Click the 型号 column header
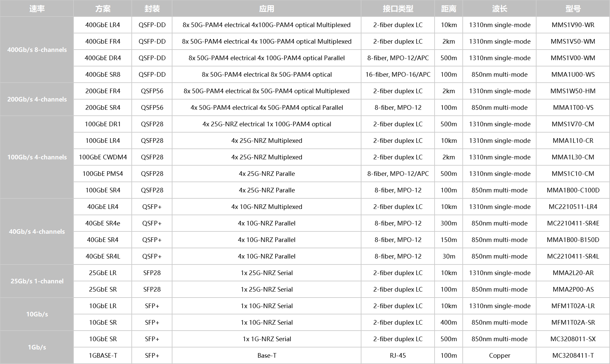The image size is (610, 364). [x=573, y=9]
